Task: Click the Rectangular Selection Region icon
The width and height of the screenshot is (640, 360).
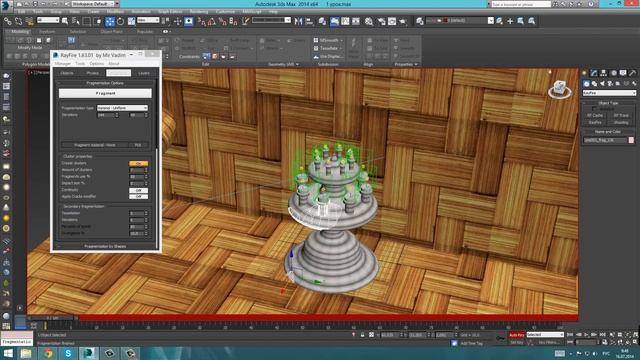Action: (87, 21)
